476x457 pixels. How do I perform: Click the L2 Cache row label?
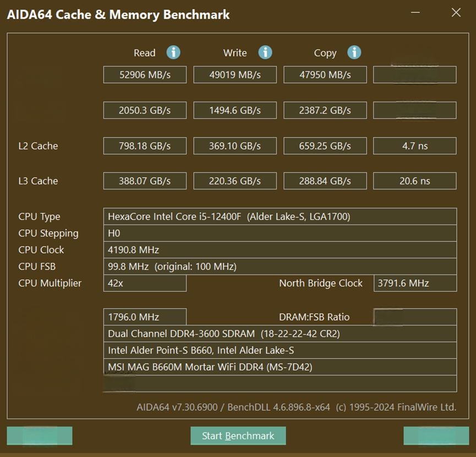(x=38, y=146)
